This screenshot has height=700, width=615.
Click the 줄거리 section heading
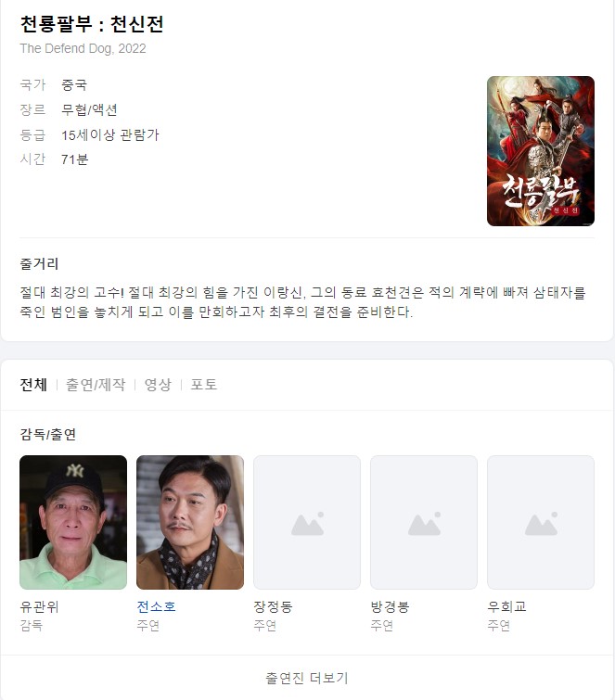point(39,263)
